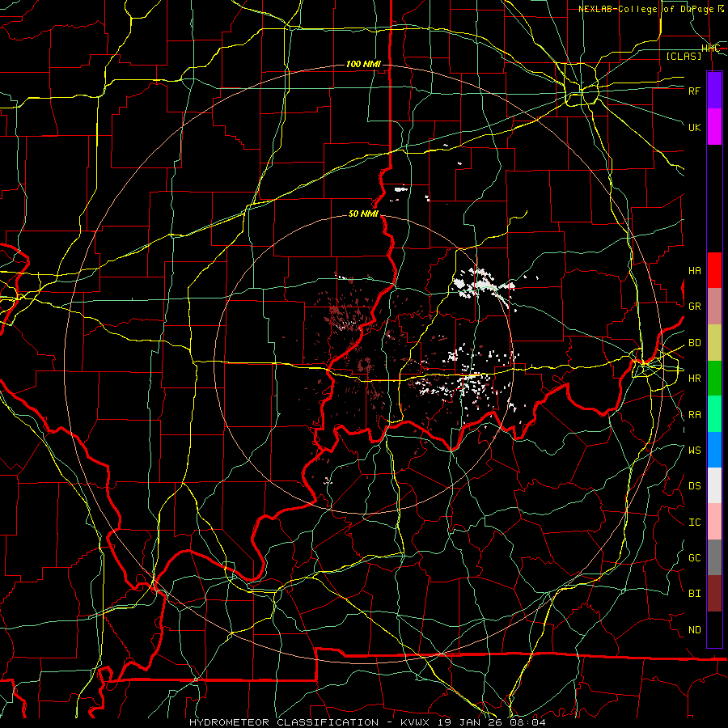This screenshot has height=728, width=728.
Task: Click the magenta UK color swatch
Action: [714, 127]
